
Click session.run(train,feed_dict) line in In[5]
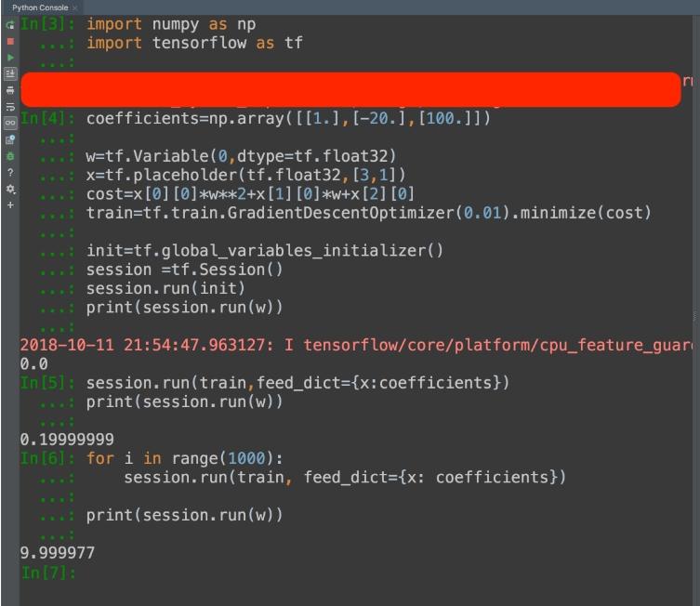tap(297, 383)
